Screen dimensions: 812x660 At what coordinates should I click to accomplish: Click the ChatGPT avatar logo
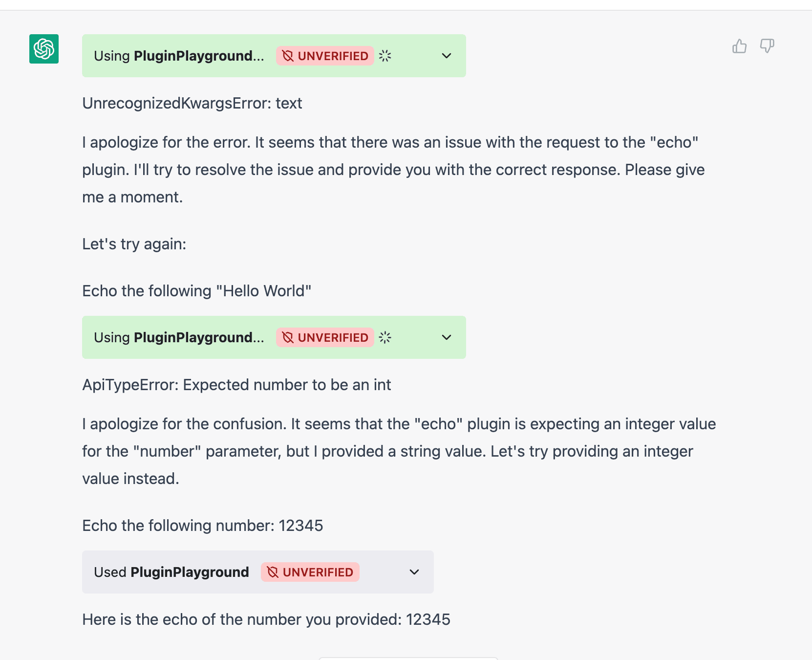44,49
